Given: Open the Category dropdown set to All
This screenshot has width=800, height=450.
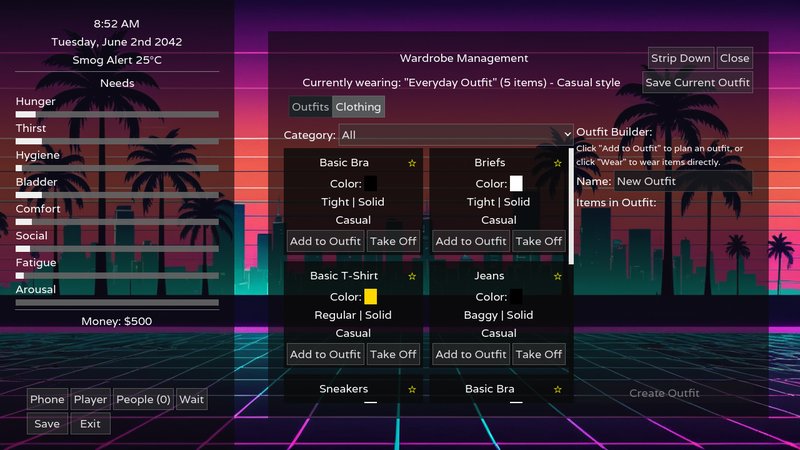Looking at the screenshot, I should point(456,135).
